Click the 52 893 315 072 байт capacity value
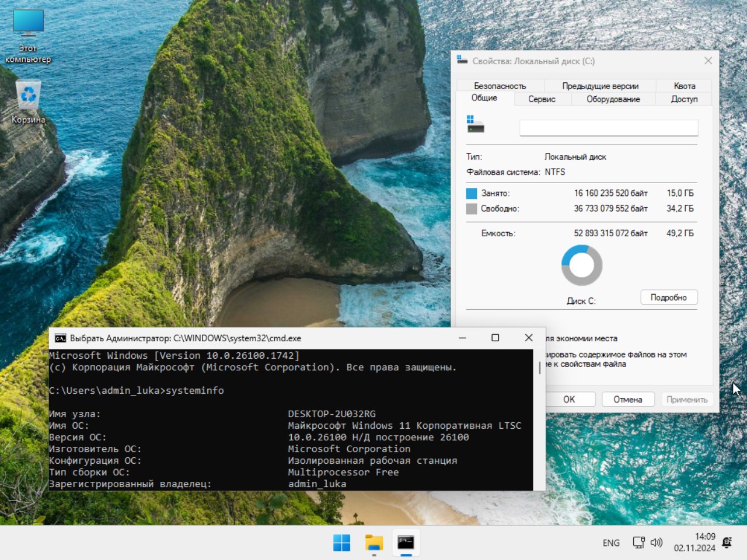The image size is (747, 560). pos(610,233)
